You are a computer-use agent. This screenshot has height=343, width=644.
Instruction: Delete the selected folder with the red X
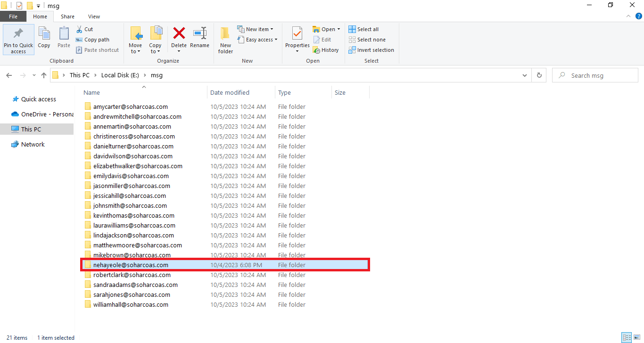(179, 38)
